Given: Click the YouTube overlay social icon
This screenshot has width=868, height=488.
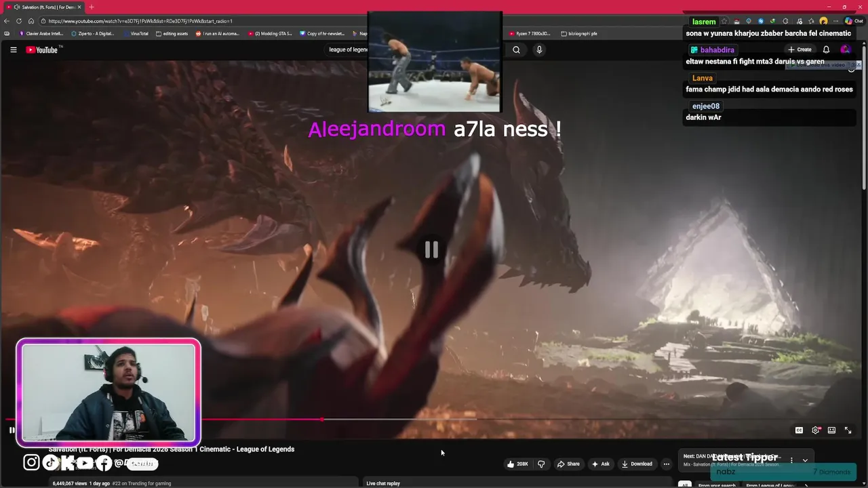Looking at the screenshot, I should pyautogui.click(x=85, y=463).
